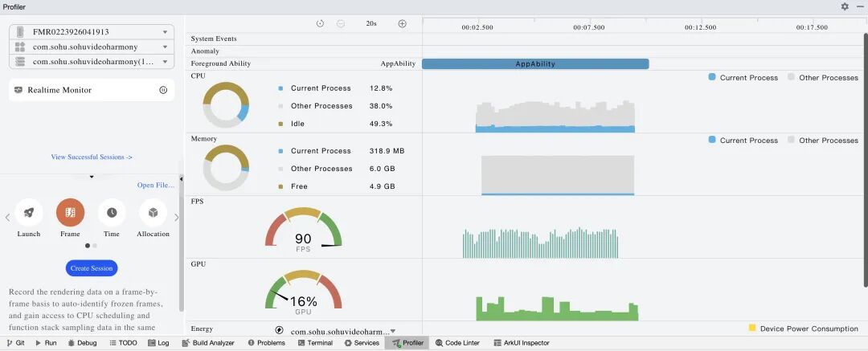Go to next templates with right chevron
The image size is (868, 351).
[177, 218]
